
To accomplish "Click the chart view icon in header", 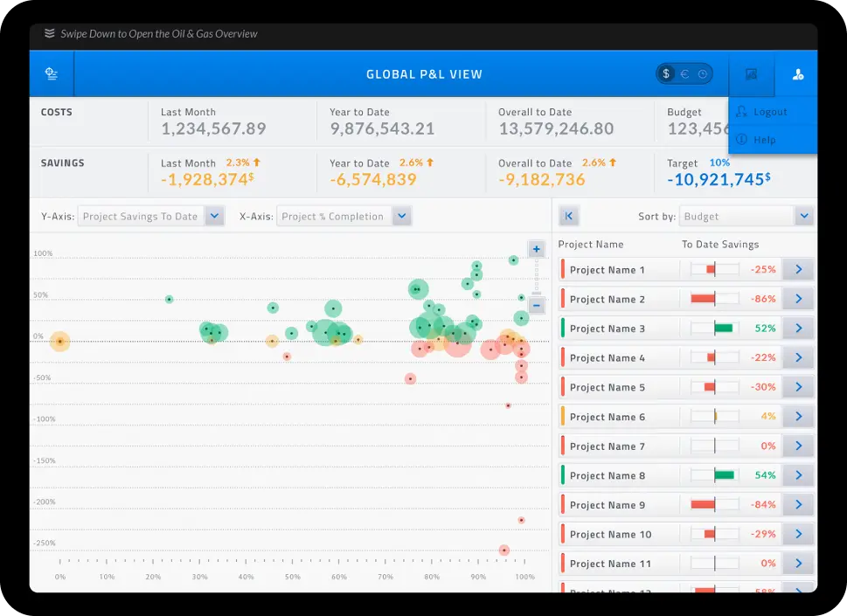I will pos(751,74).
